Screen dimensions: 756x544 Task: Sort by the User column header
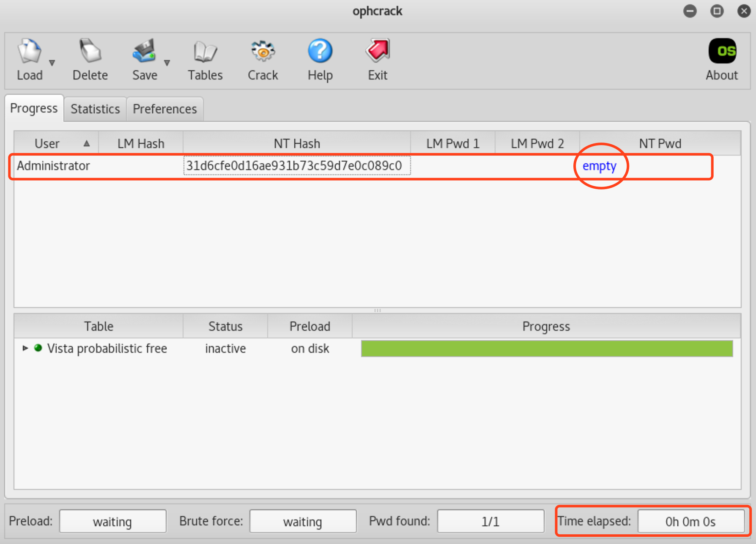click(56, 143)
